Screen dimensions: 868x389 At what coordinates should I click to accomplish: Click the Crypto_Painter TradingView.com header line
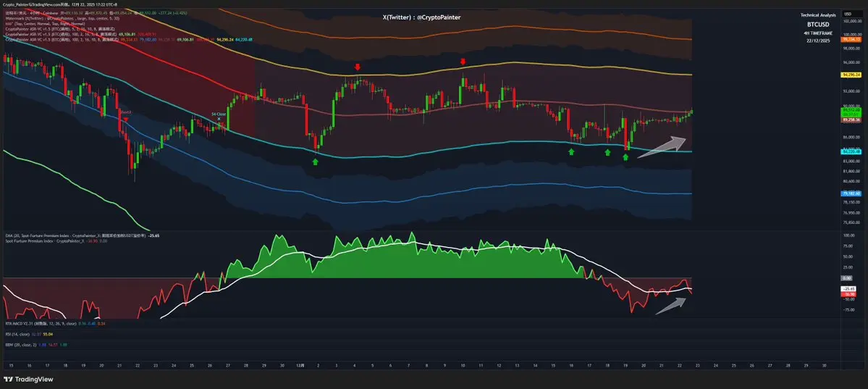click(59, 4)
